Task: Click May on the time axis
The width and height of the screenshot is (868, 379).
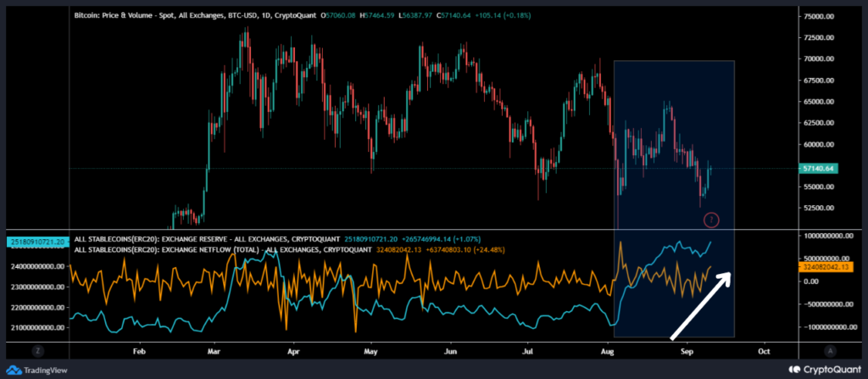Action: pos(371,351)
